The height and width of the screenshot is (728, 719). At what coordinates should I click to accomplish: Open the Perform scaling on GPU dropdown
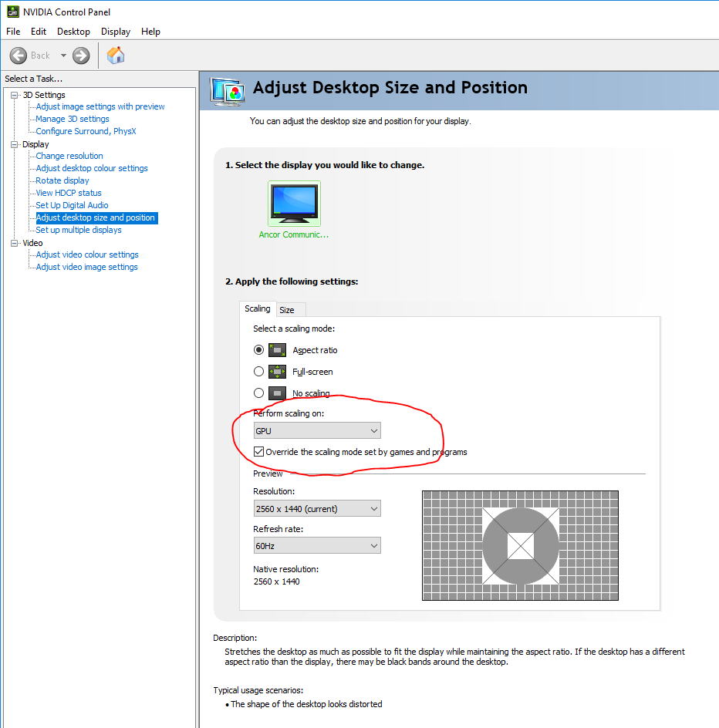[x=317, y=430]
